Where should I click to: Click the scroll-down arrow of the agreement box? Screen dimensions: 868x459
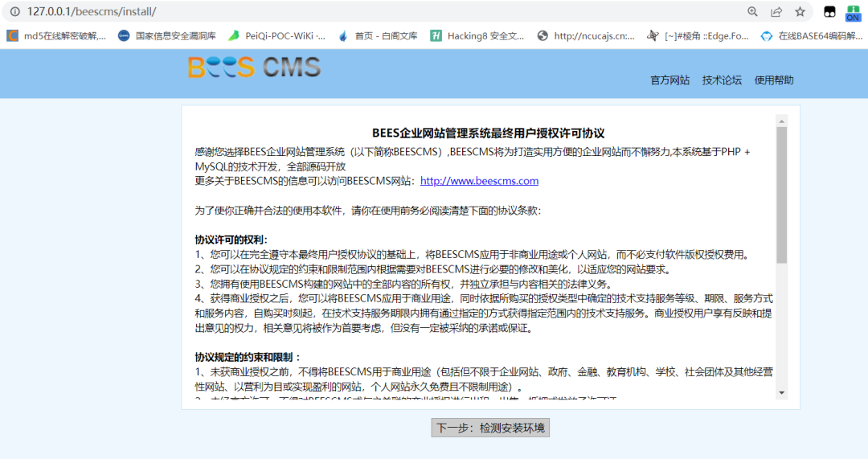782,392
